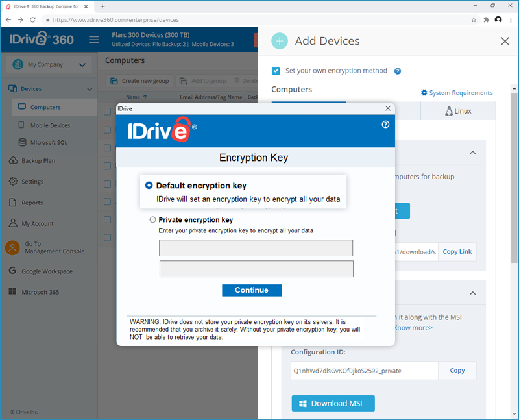Screen dimensions: 519x420
Task: Click the My Company building icon
Action: [18, 64]
